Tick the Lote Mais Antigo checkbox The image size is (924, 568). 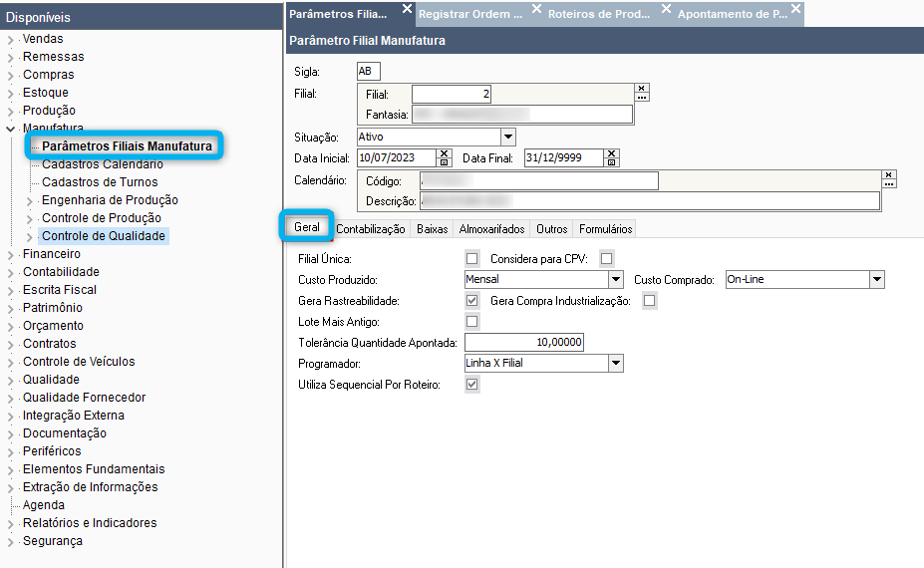[x=472, y=322]
